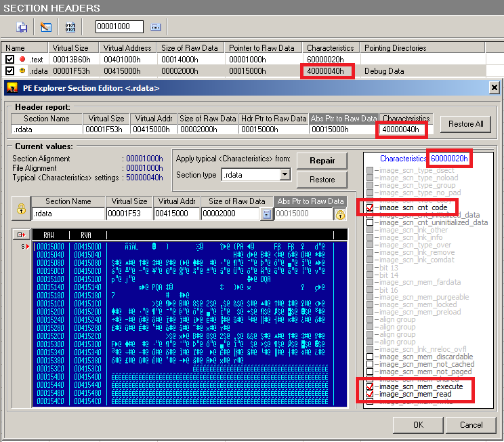Viewport: 504px width, 442px height.
Task: Click the 00001000 address field in toolbar
Action: pyautogui.click(x=119, y=26)
